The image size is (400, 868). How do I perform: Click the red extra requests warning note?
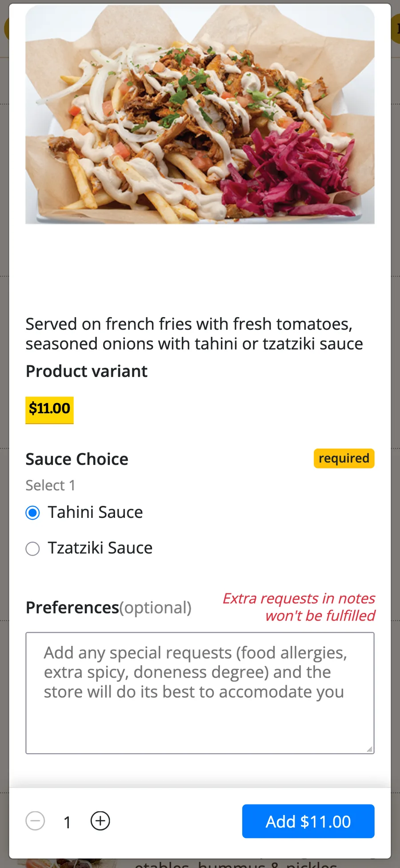tap(299, 607)
